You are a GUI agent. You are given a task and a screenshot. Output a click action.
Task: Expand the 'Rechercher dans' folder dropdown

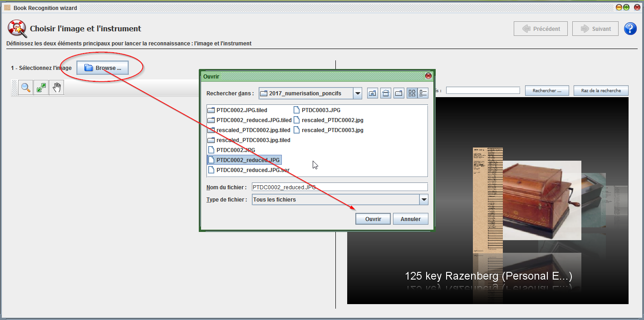[x=358, y=94]
